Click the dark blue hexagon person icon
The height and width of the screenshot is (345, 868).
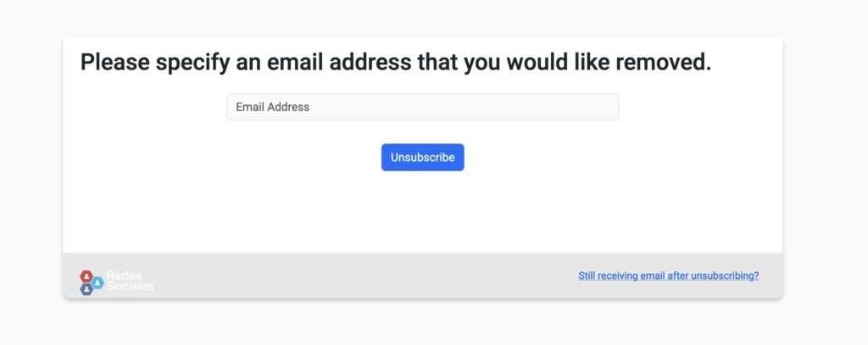(86, 289)
